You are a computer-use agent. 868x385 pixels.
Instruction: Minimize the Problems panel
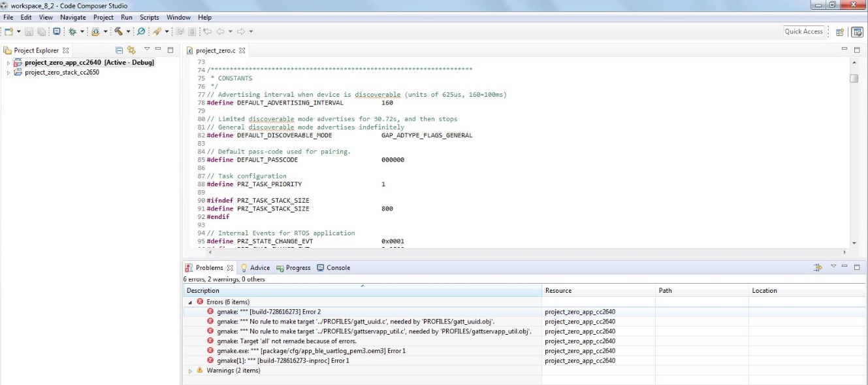(x=844, y=267)
